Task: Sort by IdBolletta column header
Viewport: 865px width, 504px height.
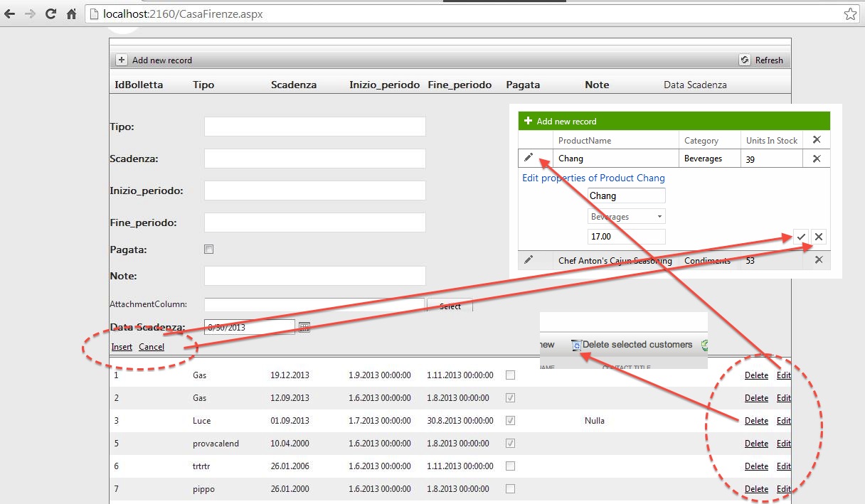Action: coord(139,85)
